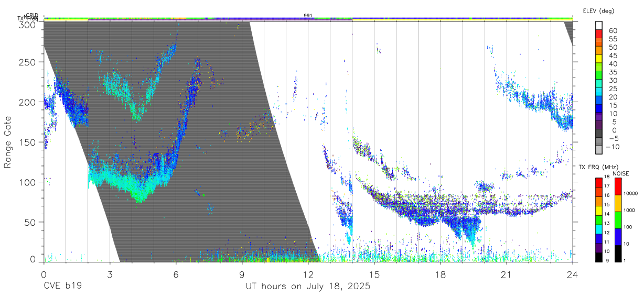Screen dimensions: 644x297
Task: Pick the black 9–10 MHz frequency swatch
Action: click(x=598, y=256)
